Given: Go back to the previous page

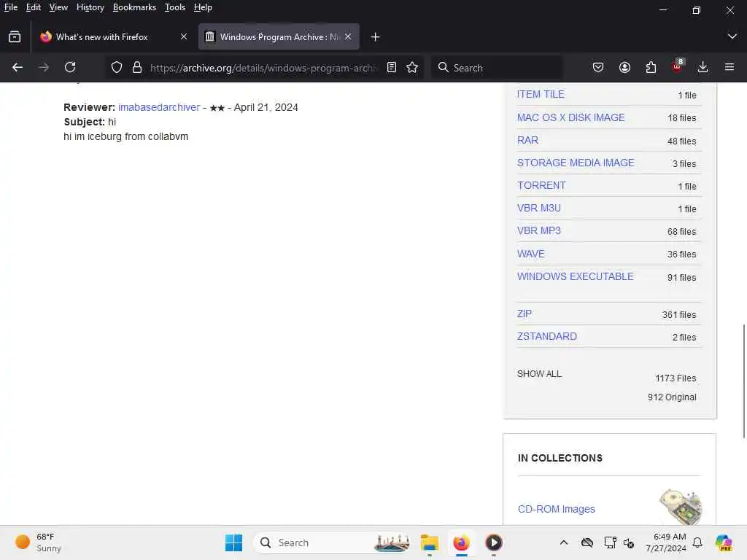Looking at the screenshot, I should pyautogui.click(x=18, y=68).
